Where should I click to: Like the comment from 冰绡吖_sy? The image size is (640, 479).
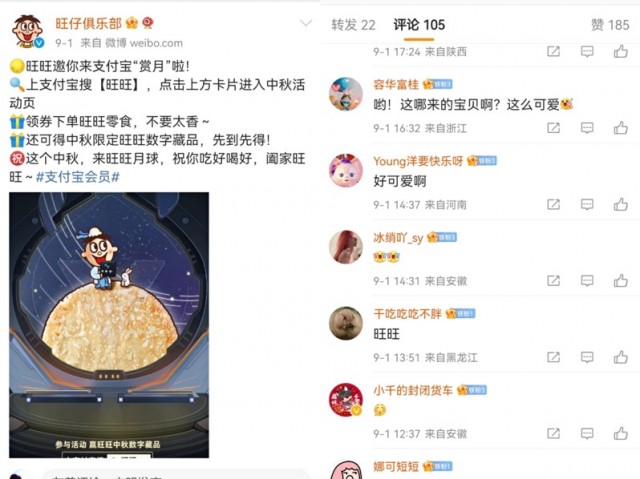[x=620, y=281]
